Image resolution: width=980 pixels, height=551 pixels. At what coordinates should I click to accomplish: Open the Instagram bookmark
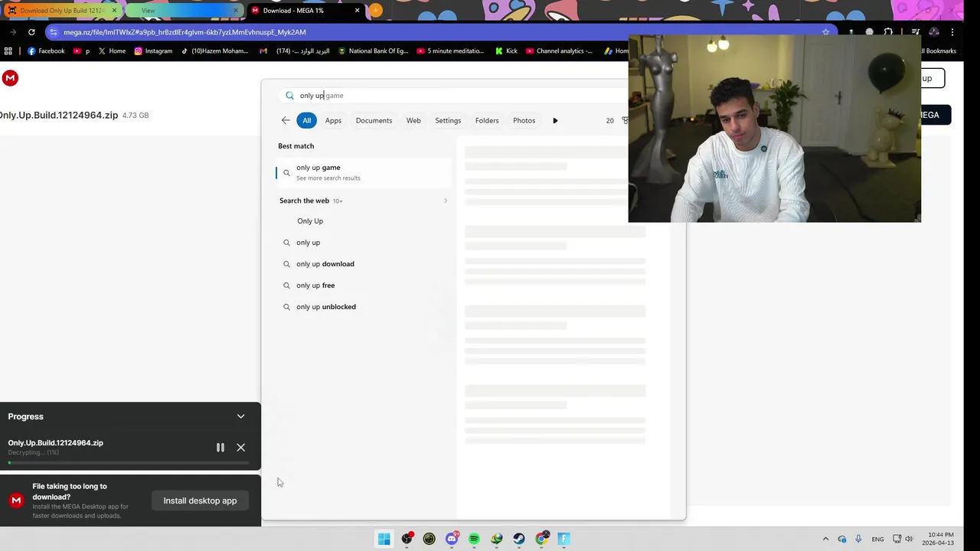tap(153, 51)
